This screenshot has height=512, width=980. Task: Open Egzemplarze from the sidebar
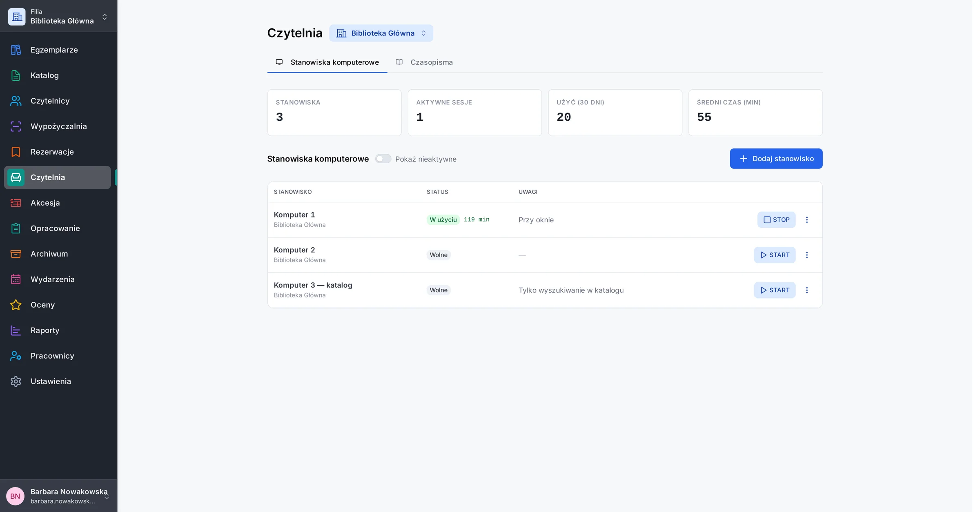[x=57, y=50]
